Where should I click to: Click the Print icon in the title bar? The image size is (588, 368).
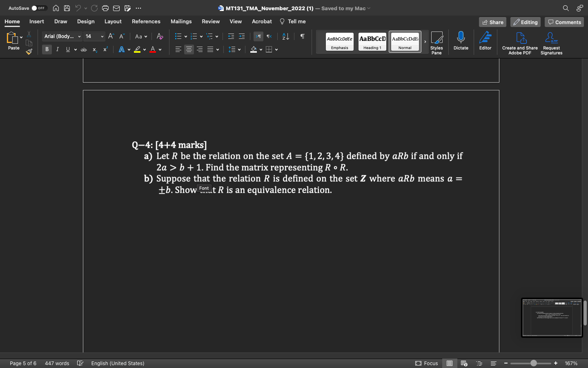105,8
